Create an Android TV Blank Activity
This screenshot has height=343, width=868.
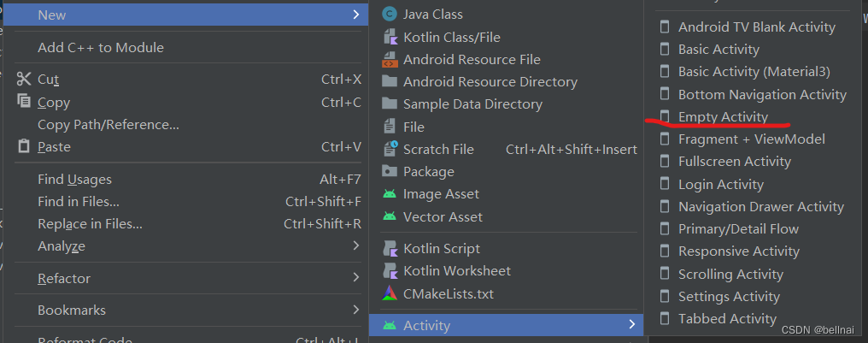click(x=756, y=27)
